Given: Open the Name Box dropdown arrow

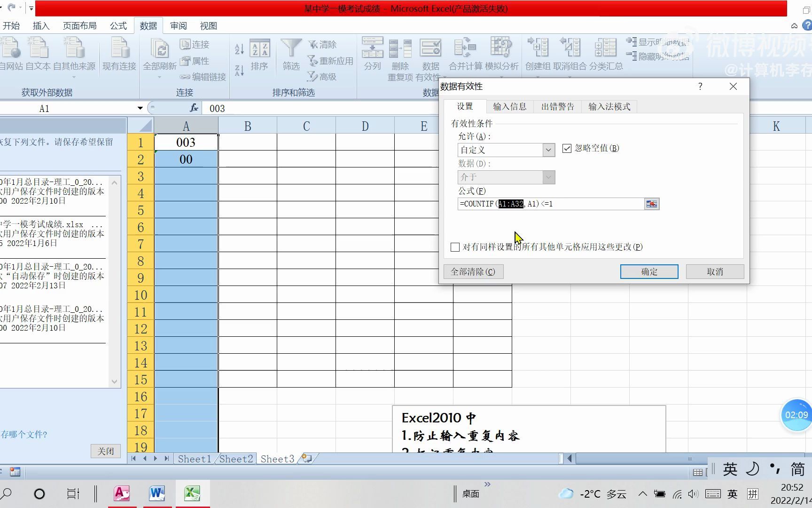Looking at the screenshot, I should pos(140,108).
